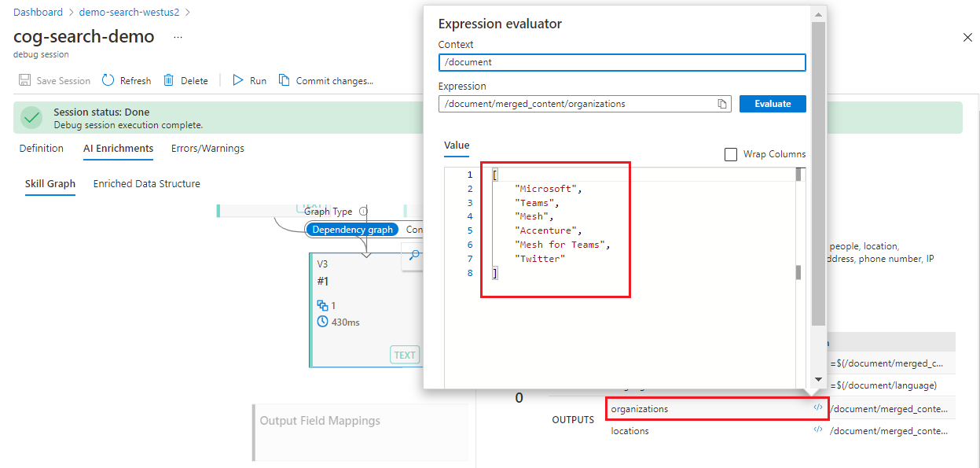Click the Session status: Done text
Image resolution: width=980 pixels, height=468 pixels.
pyautogui.click(x=101, y=112)
